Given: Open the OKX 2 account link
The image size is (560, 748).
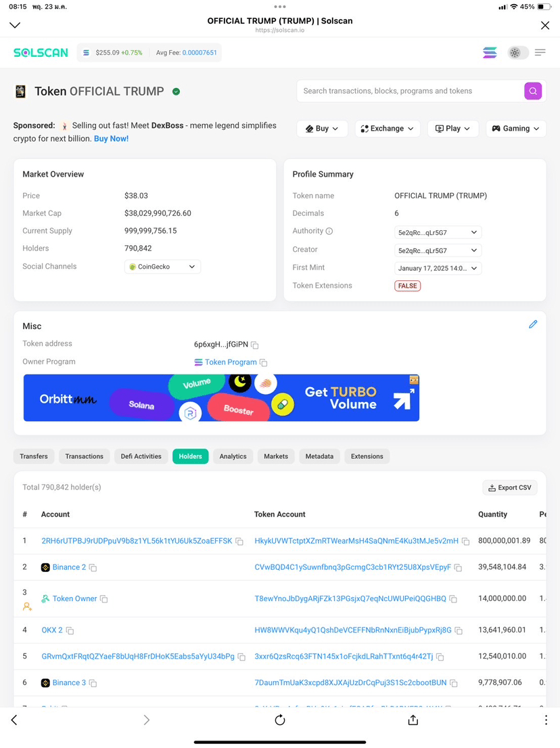Looking at the screenshot, I should [52, 630].
